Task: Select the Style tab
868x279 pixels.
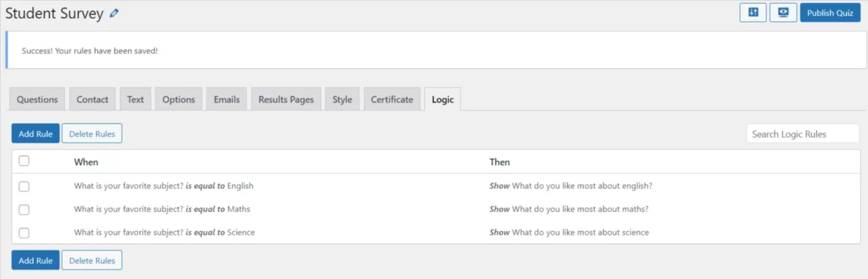Action: click(x=342, y=99)
